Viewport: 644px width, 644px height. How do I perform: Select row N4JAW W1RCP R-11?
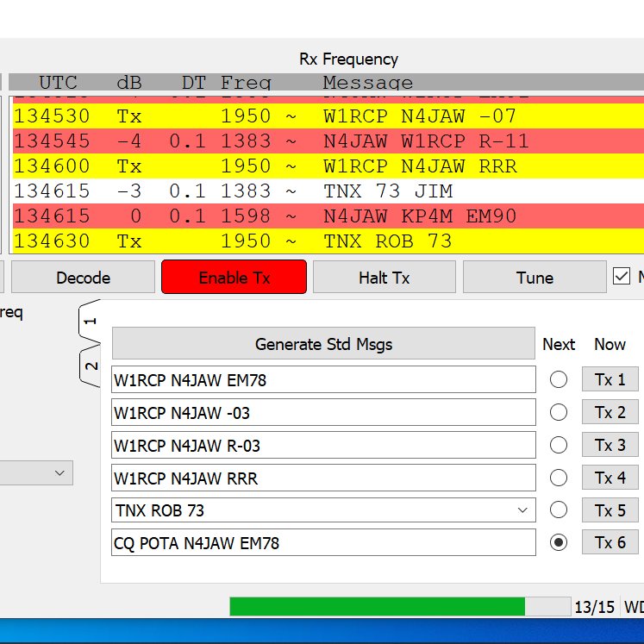(x=328, y=141)
